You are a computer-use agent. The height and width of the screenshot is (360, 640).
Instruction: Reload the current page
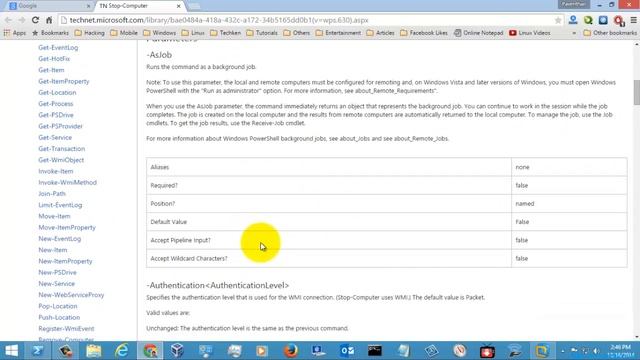(x=36, y=20)
